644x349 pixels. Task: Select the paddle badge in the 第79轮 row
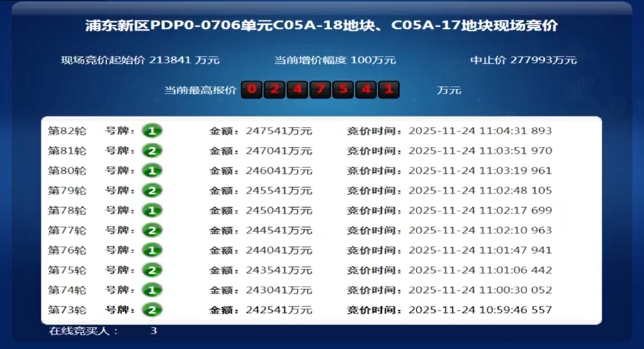tap(152, 190)
